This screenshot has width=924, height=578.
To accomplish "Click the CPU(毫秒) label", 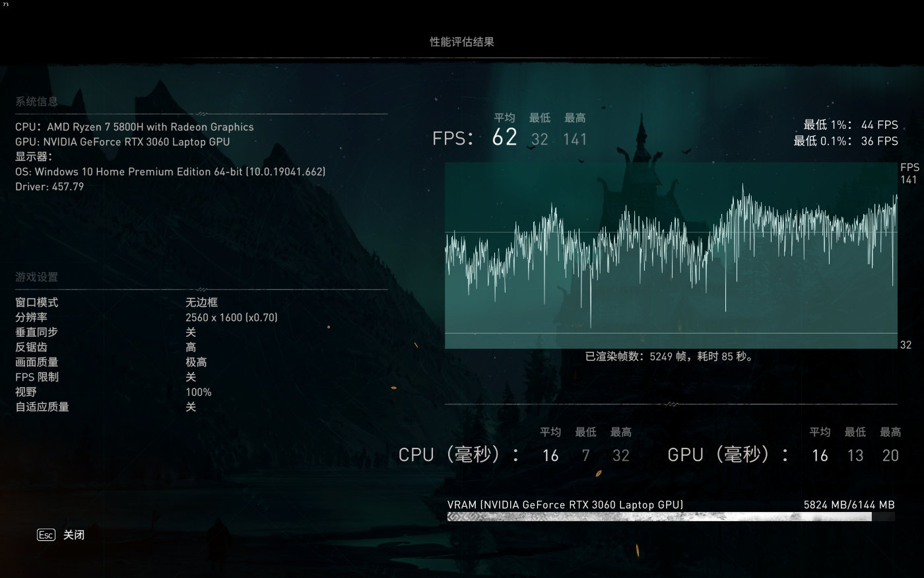I will [459, 454].
